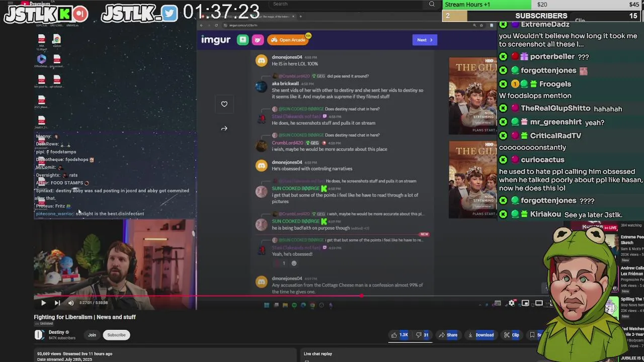Viewport: 644px width, 362px height.
Task: Mute the video volume speaker icon
Action: (71, 303)
